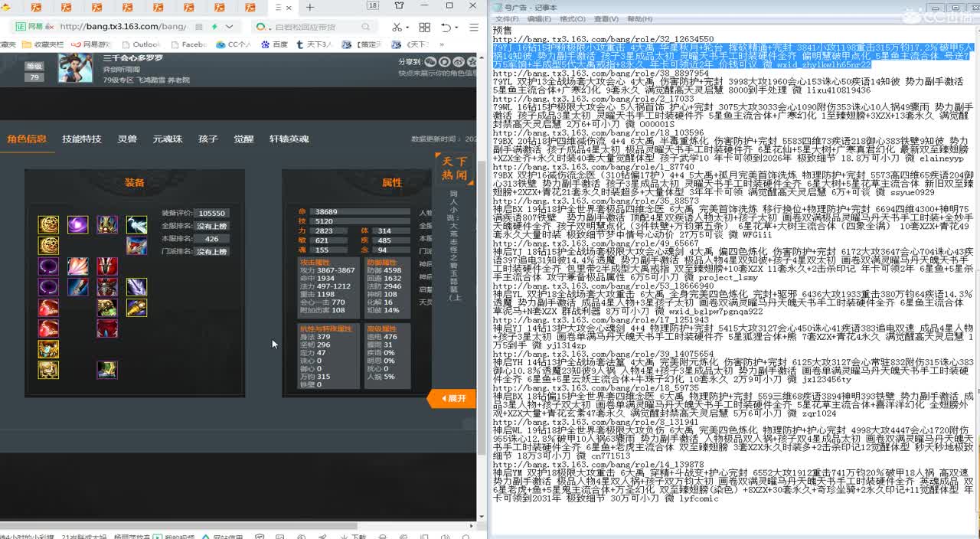
Task: Click the purple orb equipment icon
Action: (77, 224)
